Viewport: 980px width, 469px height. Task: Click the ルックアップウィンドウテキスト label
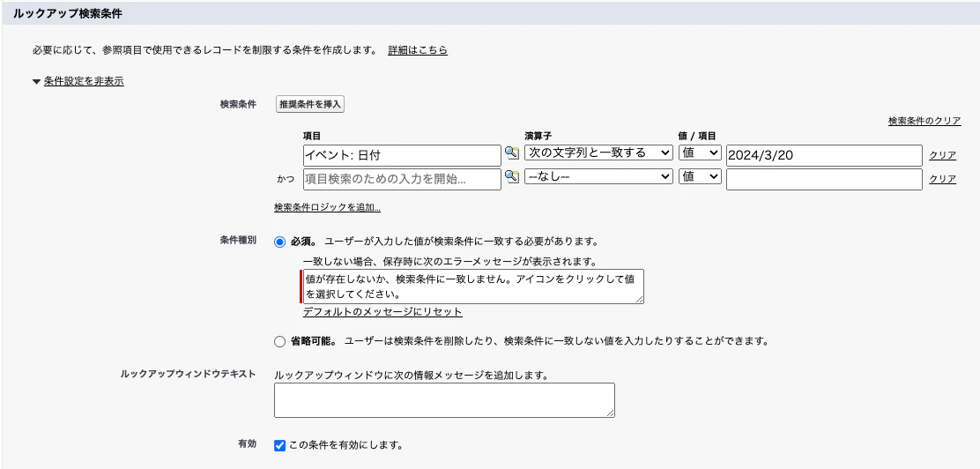188,373
